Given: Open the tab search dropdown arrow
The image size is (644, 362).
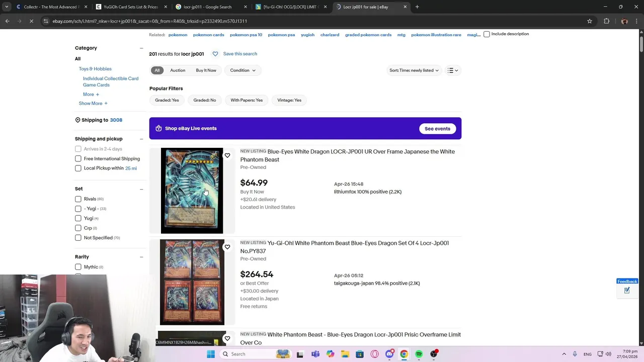Looking at the screenshot, I should pos(7,7).
